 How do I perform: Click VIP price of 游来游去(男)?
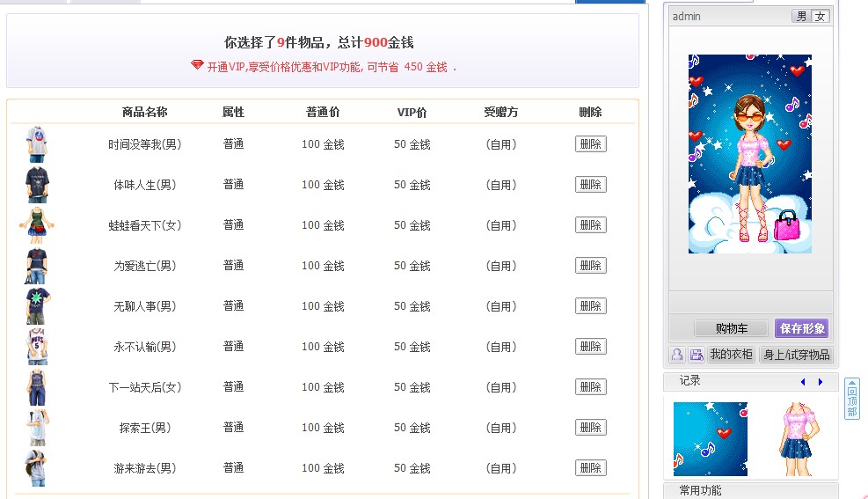412,468
